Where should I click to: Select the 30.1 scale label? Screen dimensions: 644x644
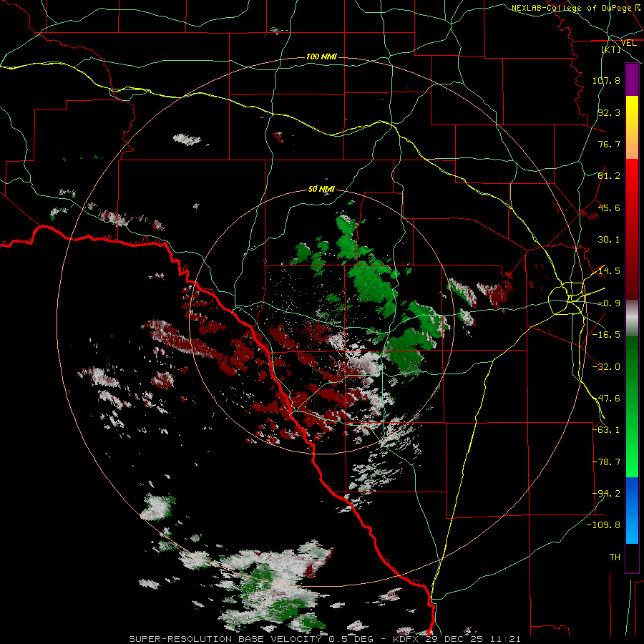[609, 240]
